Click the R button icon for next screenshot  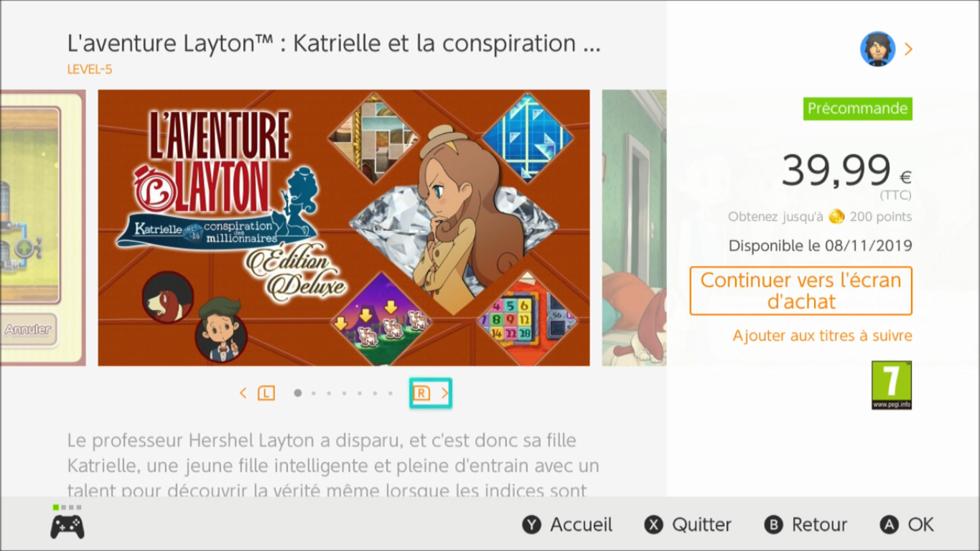[x=421, y=393]
